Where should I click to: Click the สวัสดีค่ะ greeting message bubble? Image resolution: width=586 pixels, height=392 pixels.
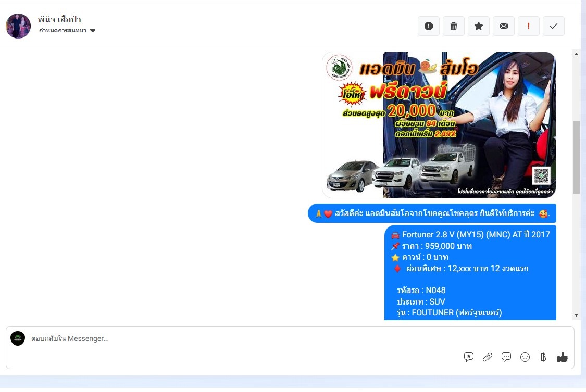point(432,213)
